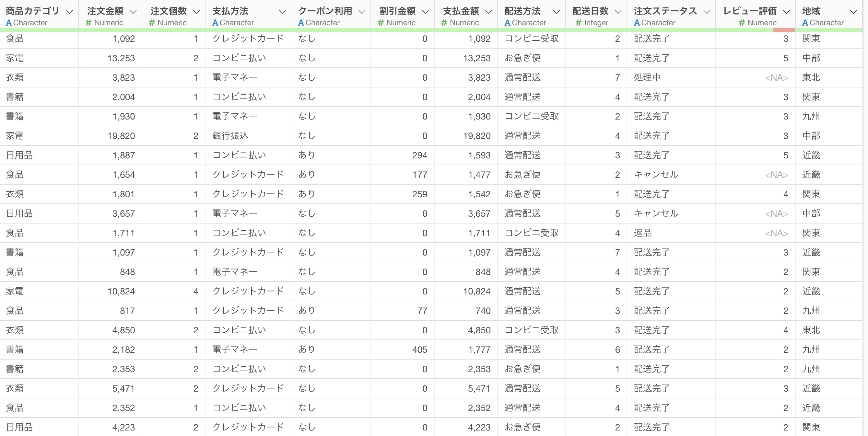Image resolution: width=868 pixels, height=436 pixels.
Task: Click the 地域 column dropdown arrow
Action: click(x=853, y=12)
